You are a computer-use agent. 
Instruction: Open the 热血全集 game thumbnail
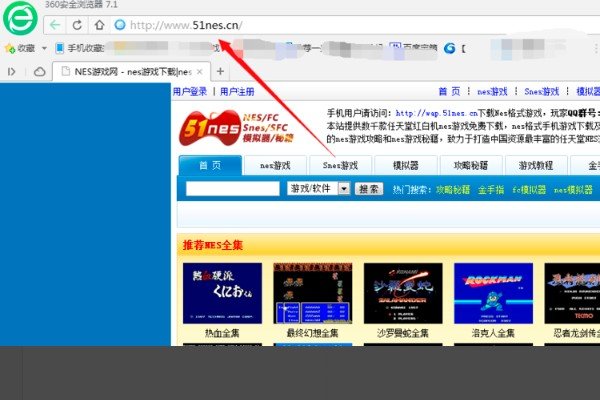[222, 293]
